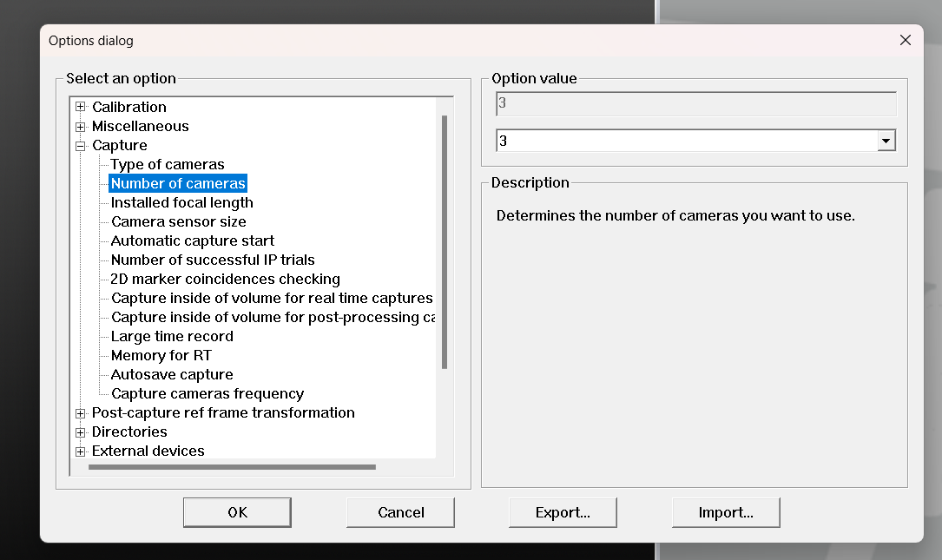Select Autosave capture option

click(x=172, y=375)
